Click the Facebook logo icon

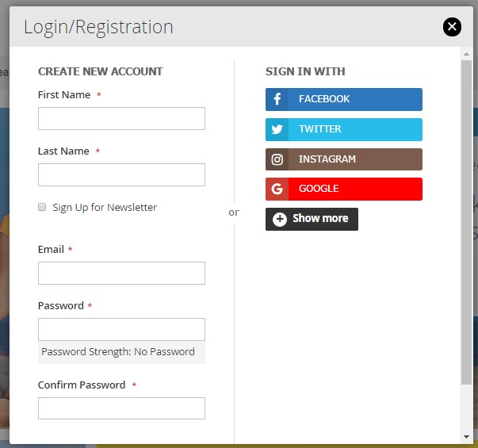(277, 99)
